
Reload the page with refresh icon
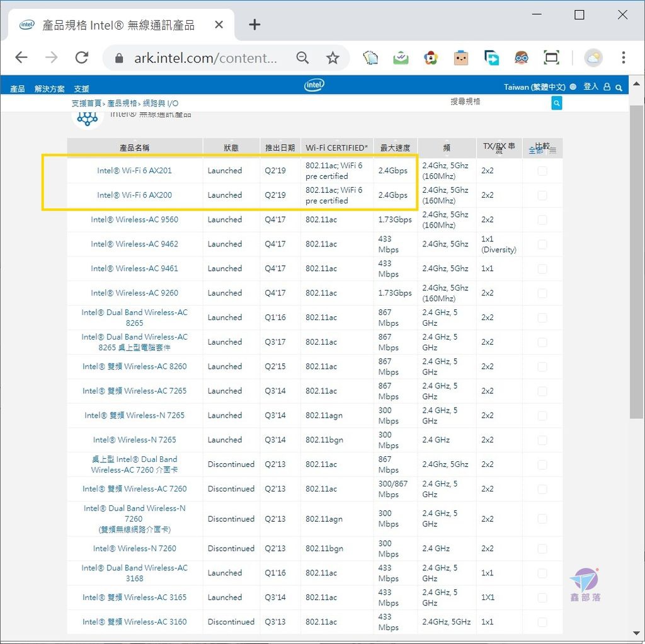tap(81, 57)
